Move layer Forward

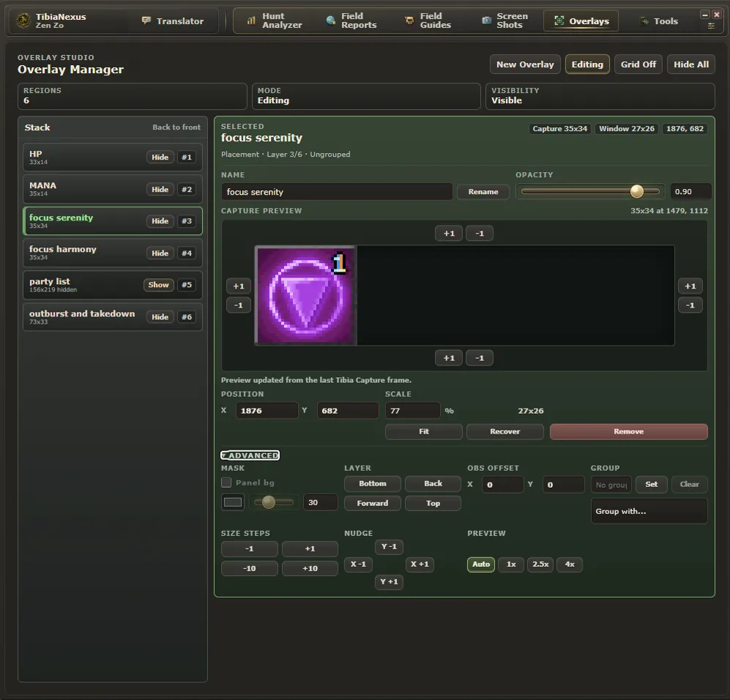[x=373, y=503]
